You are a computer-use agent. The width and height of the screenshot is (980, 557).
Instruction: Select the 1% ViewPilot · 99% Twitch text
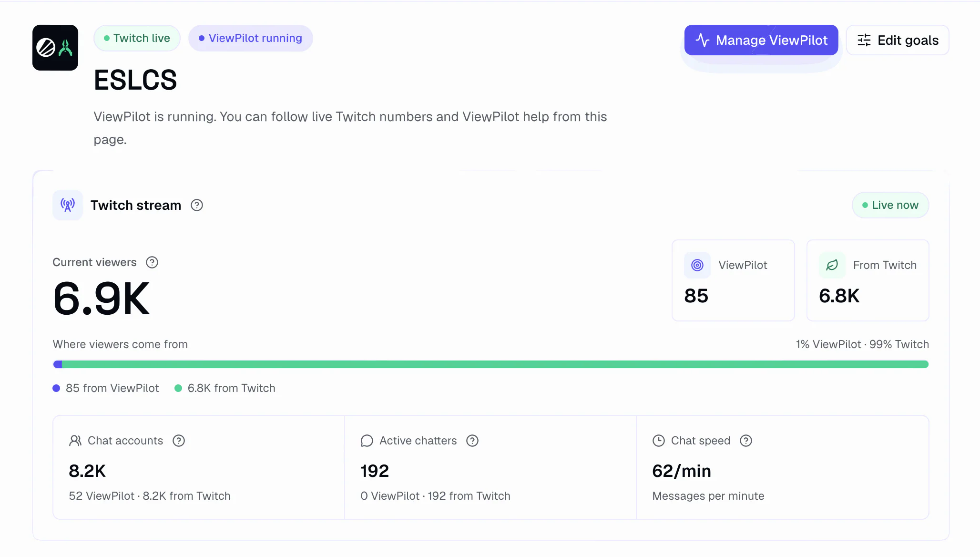862,344
